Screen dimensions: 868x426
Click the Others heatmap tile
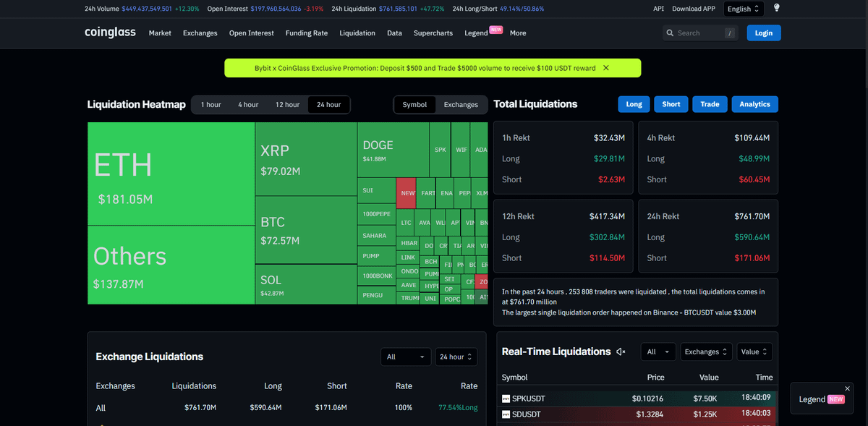tap(171, 265)
